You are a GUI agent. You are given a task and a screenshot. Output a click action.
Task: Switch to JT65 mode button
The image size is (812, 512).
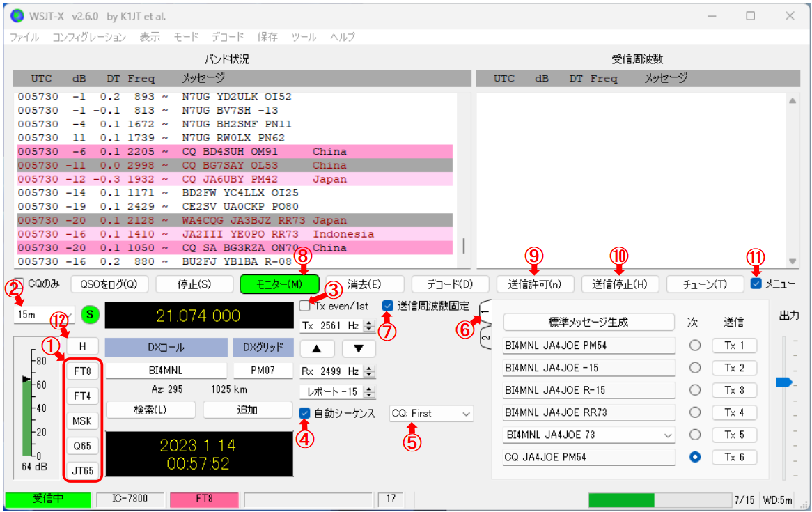pos(82,470)
